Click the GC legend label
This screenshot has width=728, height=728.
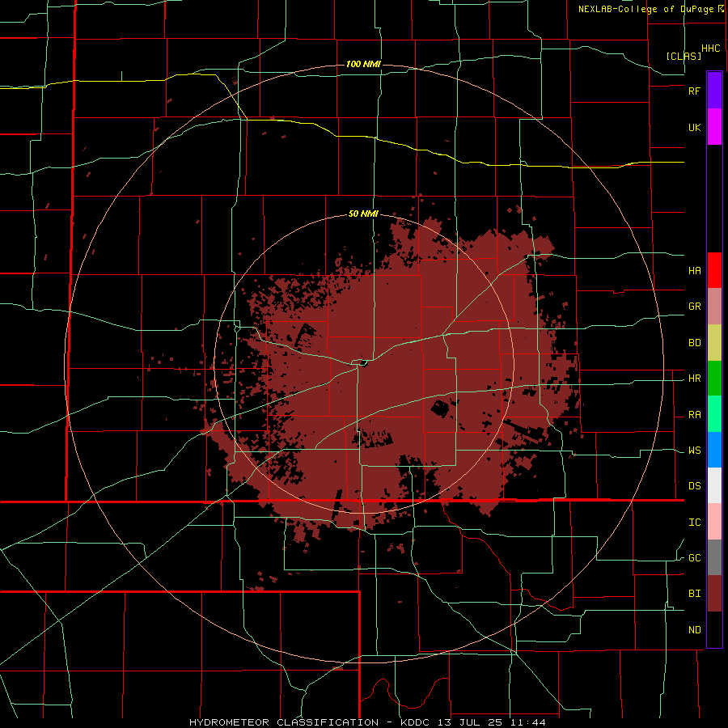pos(694,558)
